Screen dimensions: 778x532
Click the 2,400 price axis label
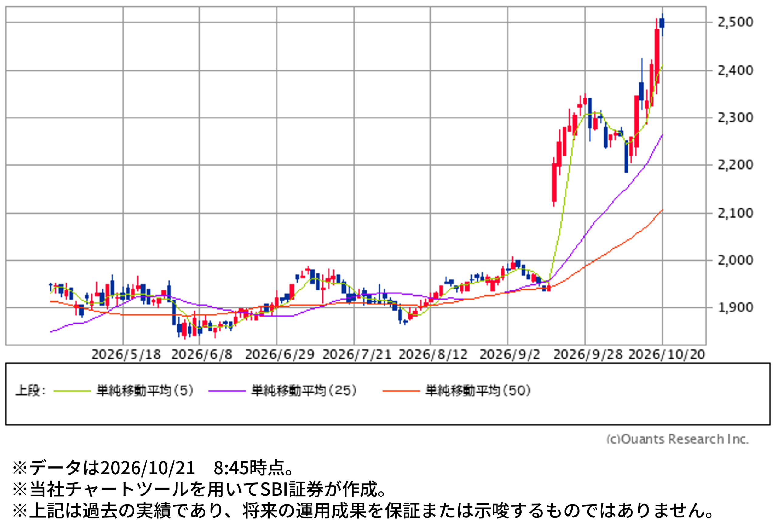[735, 70]
